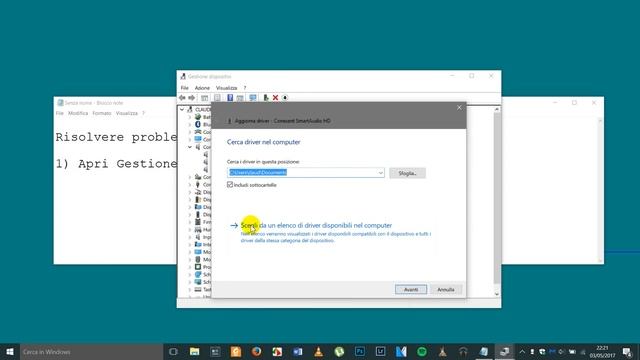Click the battery category icon in device tree

tap(198, 117)
